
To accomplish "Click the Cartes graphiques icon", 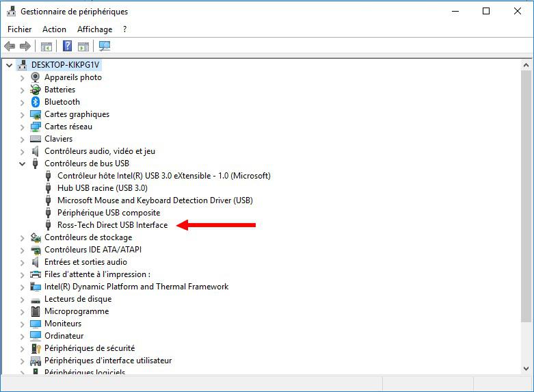I will 36,114.
